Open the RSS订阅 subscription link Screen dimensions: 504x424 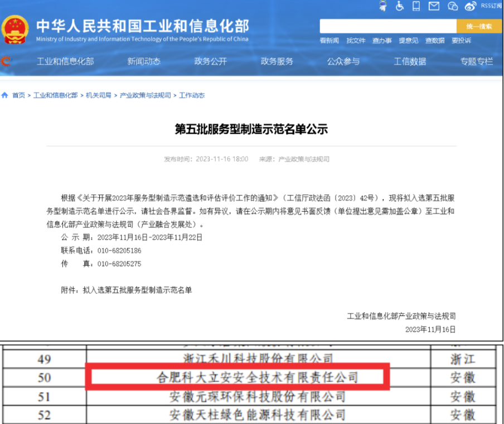point(489,6)
